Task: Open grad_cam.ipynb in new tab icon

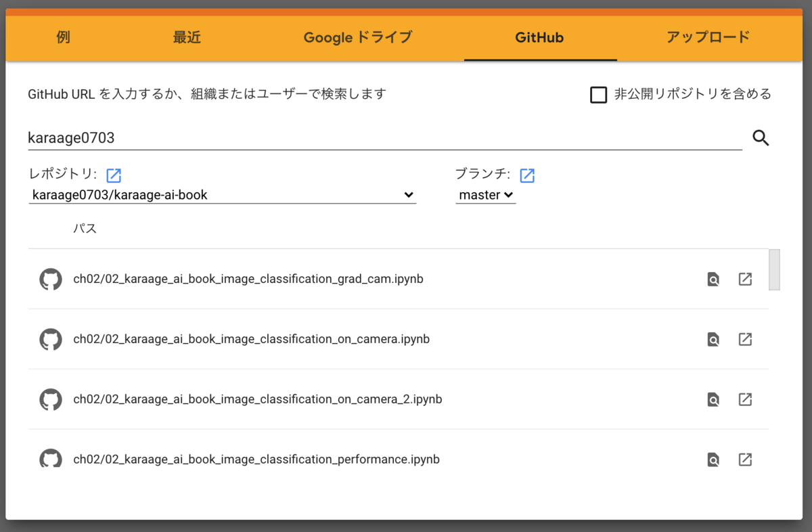Action: [745, 279]
